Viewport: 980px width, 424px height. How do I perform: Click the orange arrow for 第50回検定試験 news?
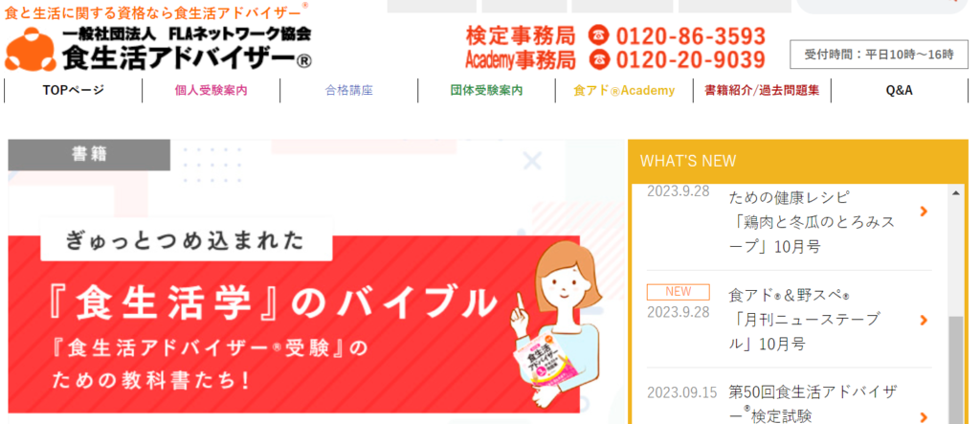[924, 417]
